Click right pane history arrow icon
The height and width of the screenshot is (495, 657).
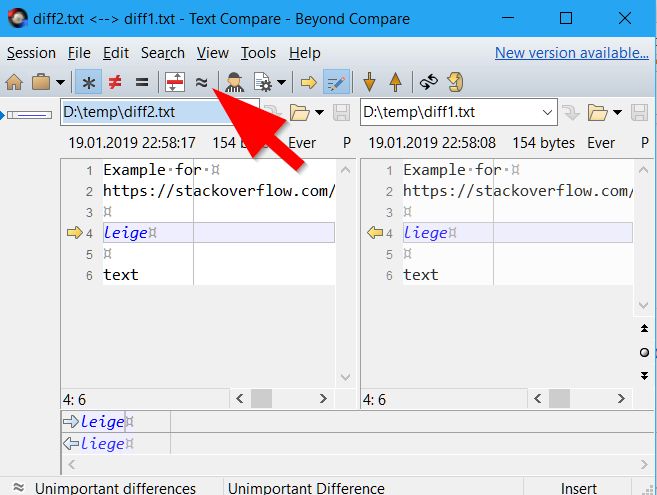(x=571, y=112)
